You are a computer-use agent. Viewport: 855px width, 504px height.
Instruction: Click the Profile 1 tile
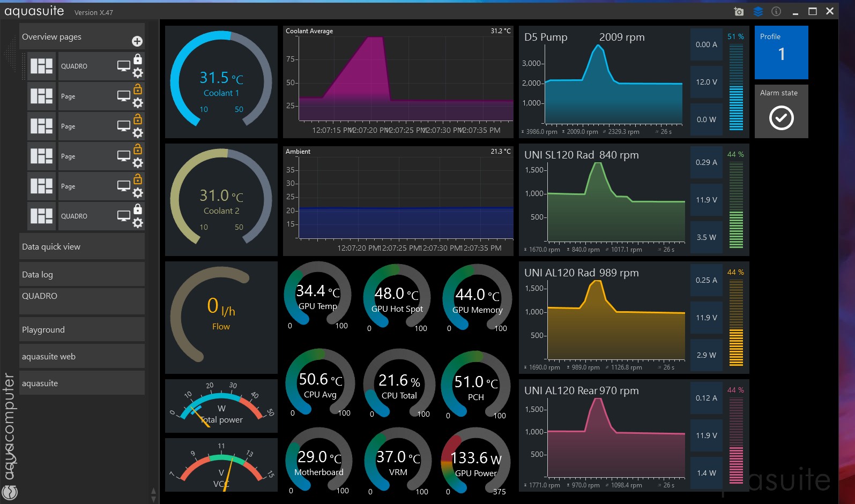click(782, 52)
